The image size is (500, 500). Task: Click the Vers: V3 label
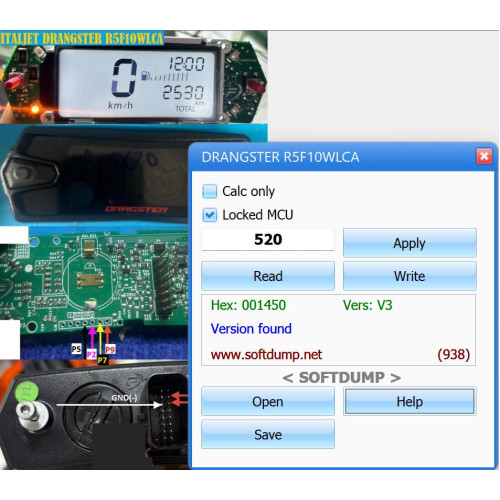click(x=368, y=305)
